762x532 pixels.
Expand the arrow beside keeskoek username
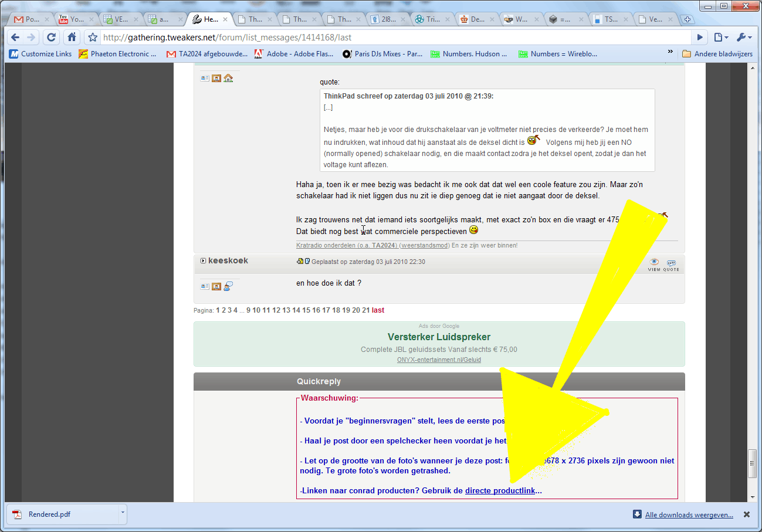203,261
